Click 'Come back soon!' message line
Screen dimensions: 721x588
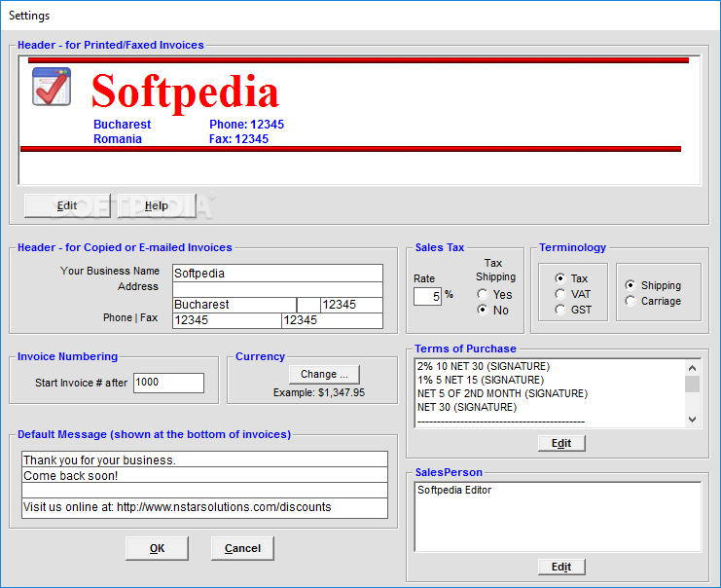click(x=204, y=475)
